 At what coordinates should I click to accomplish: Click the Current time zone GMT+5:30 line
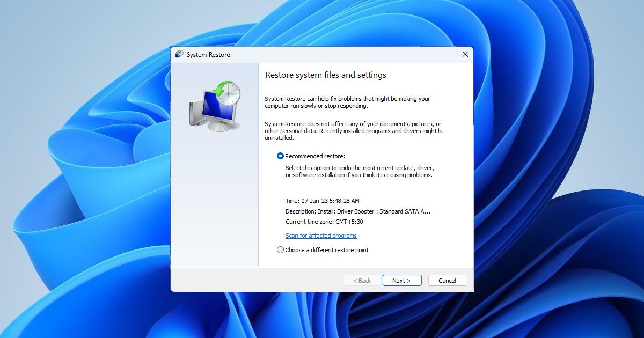(x=324, y=222)
